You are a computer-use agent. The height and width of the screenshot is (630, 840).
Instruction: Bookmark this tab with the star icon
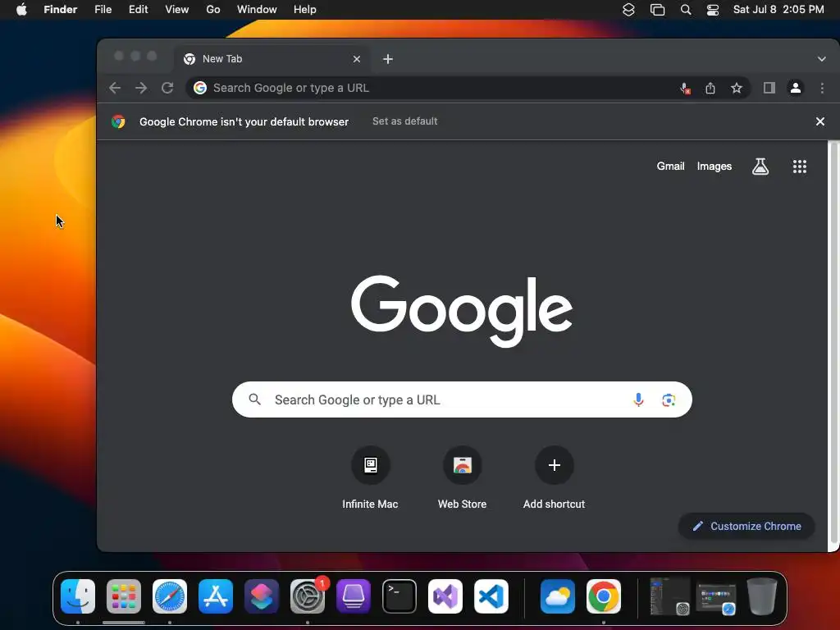[737, 88]
